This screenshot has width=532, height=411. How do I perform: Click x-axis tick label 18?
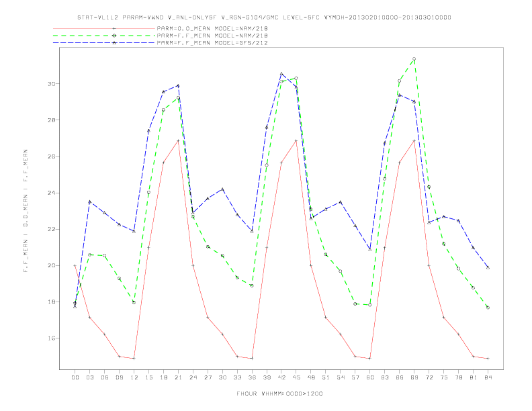(163, 377)
